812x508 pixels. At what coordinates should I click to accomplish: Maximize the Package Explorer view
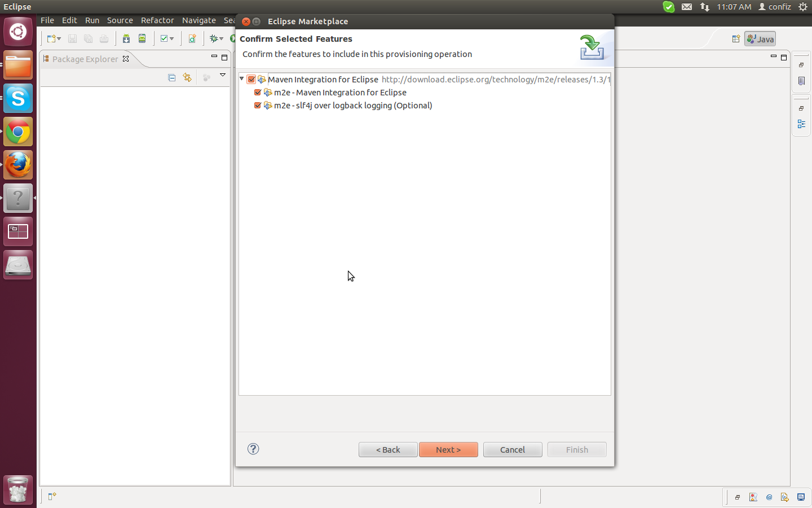[224, 58]
